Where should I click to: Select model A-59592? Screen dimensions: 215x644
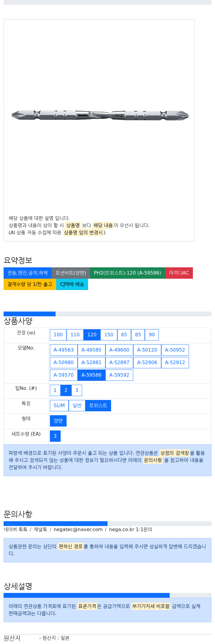coord(119,375)
